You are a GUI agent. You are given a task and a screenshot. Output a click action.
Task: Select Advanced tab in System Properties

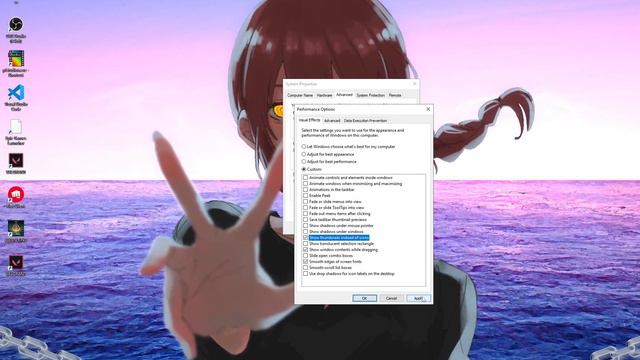coord(344,95)
